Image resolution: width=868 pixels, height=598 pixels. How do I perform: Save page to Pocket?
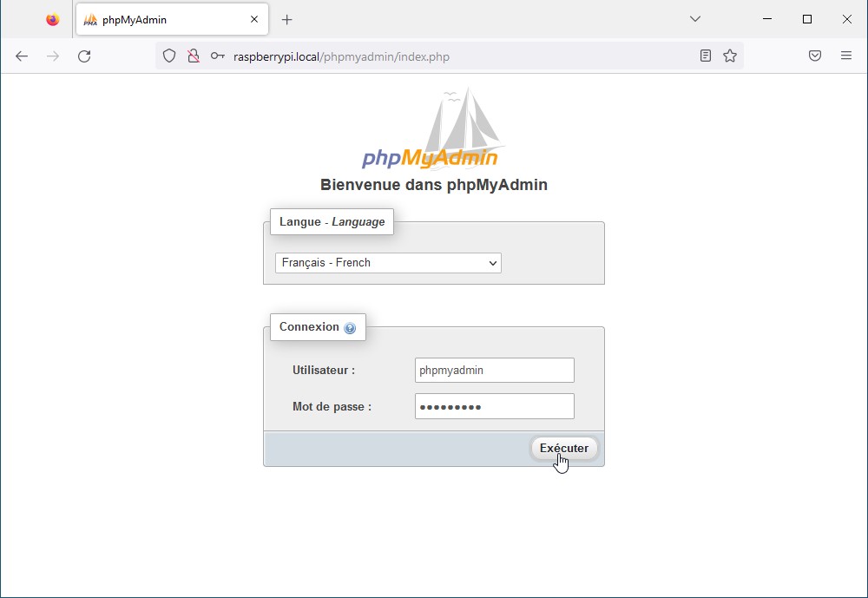click(x=815, y=56)
